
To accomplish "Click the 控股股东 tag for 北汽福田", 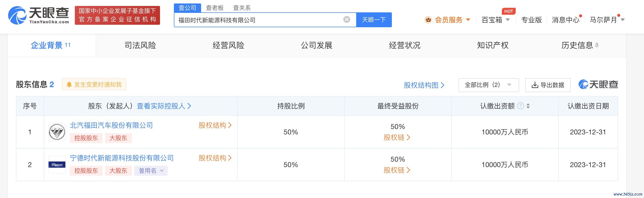I will [86, 138].
